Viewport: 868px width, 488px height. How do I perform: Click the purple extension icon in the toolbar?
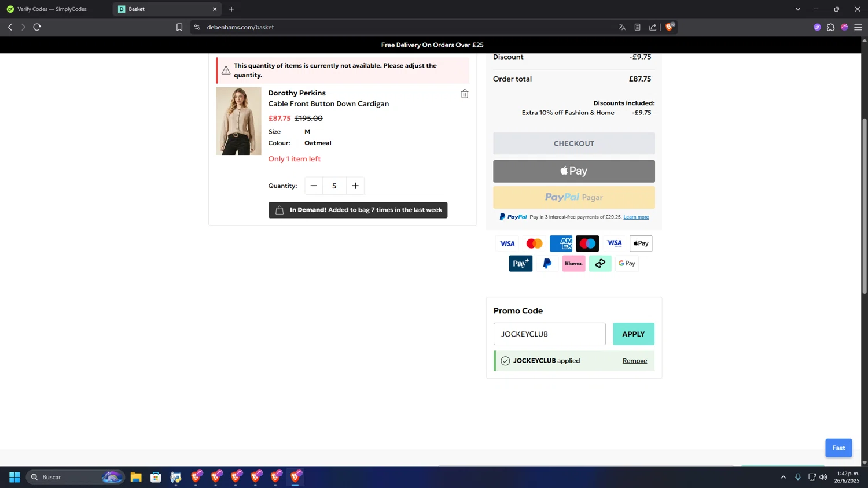817,27
